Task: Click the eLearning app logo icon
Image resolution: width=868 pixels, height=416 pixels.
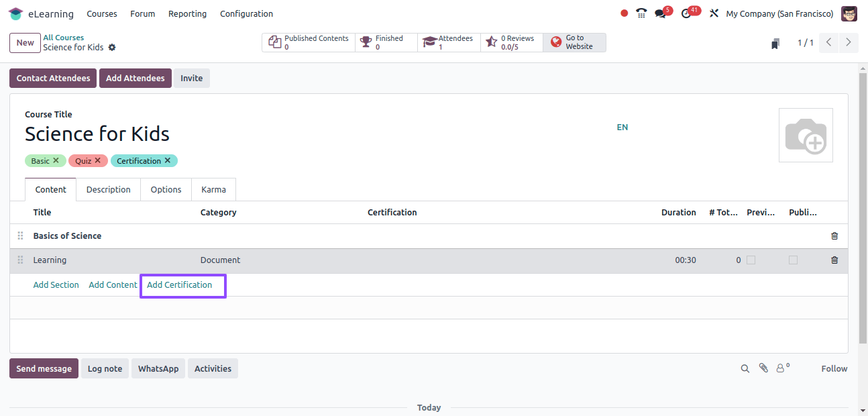Action: (15, 13)
